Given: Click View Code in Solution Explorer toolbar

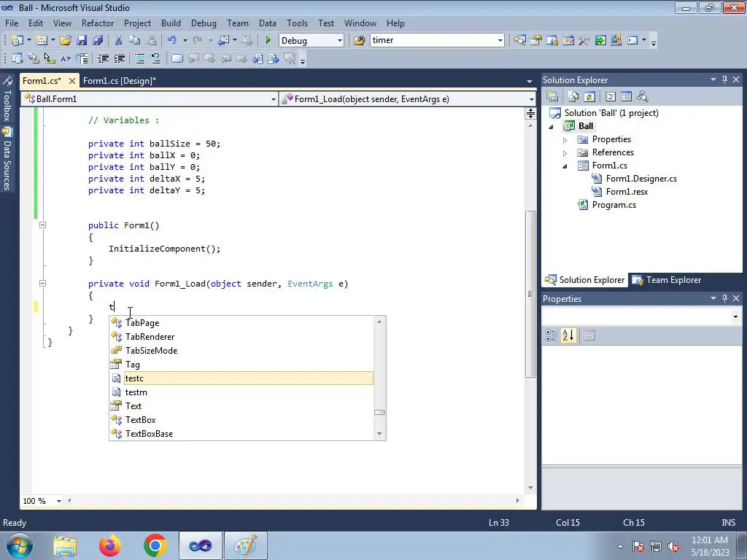Looking at the screenshot, I should (x=611, y=97).
